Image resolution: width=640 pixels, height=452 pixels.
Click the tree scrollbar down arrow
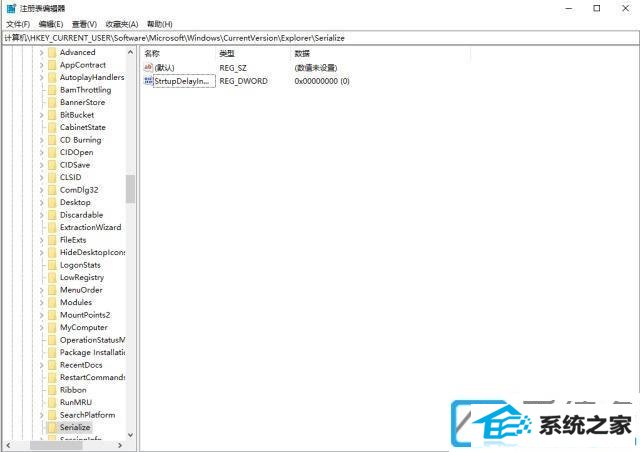[x=130, y=435]
